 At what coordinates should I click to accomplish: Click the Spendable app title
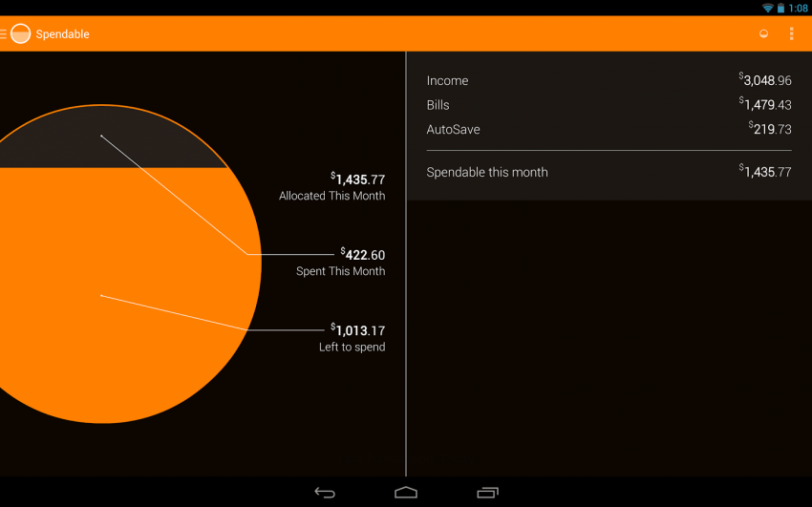(63, 34)
